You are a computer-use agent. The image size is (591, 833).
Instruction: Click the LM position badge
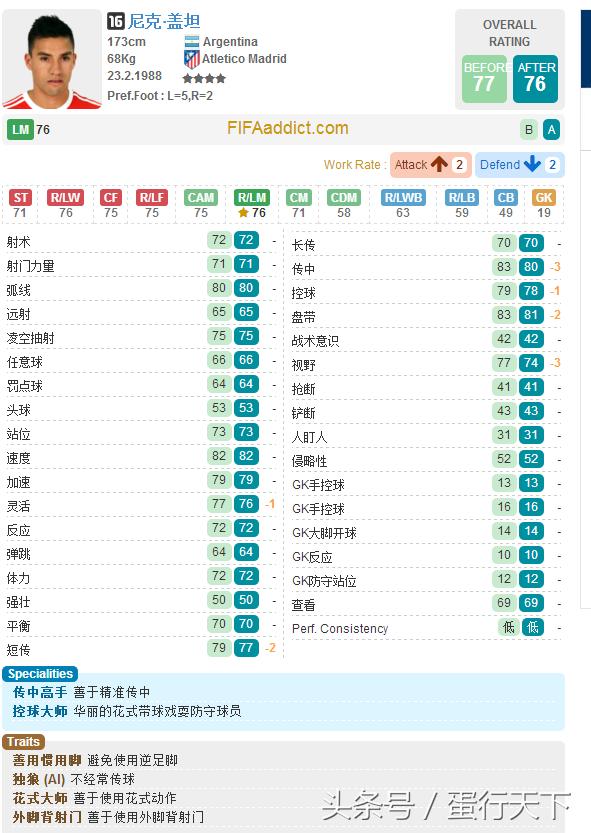click(x=20, y=130)
